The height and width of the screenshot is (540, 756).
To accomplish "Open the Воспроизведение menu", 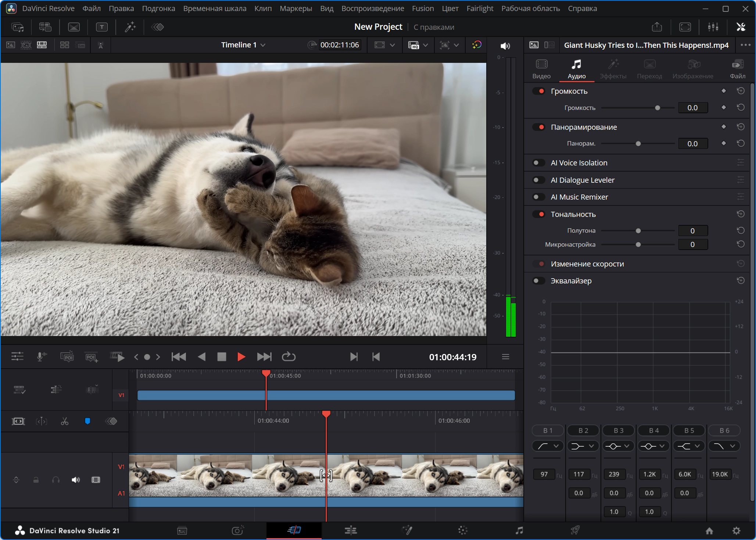I will point(373,8).
